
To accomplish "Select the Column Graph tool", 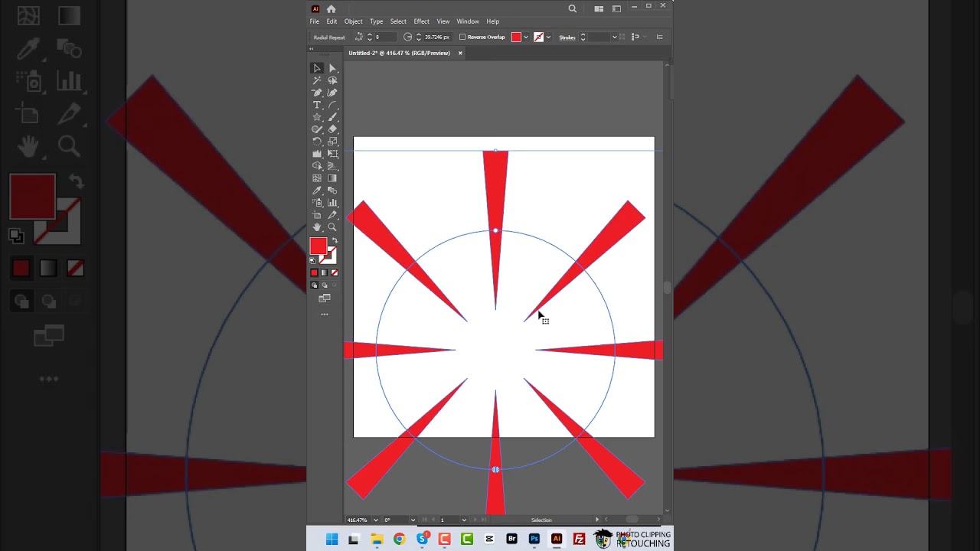I will click(x=332, y=203).
